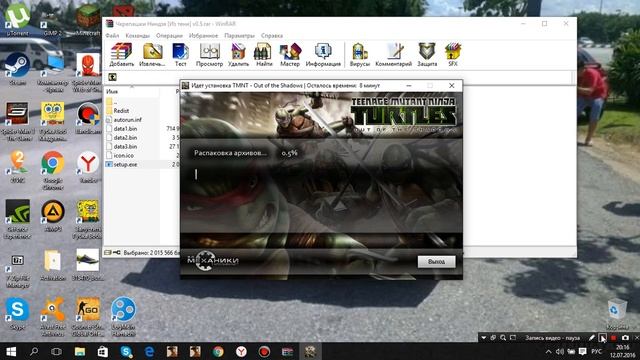Image resolution: width=640 pixels, height=360 pixels.
Task: Open the Файл menu in WinRAR
Action: click(112, 36)
